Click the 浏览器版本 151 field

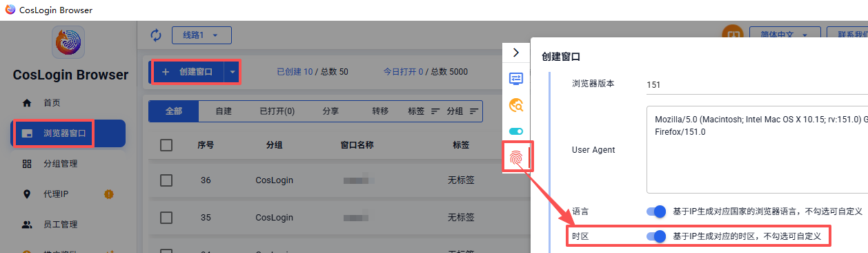coord(757,84)
